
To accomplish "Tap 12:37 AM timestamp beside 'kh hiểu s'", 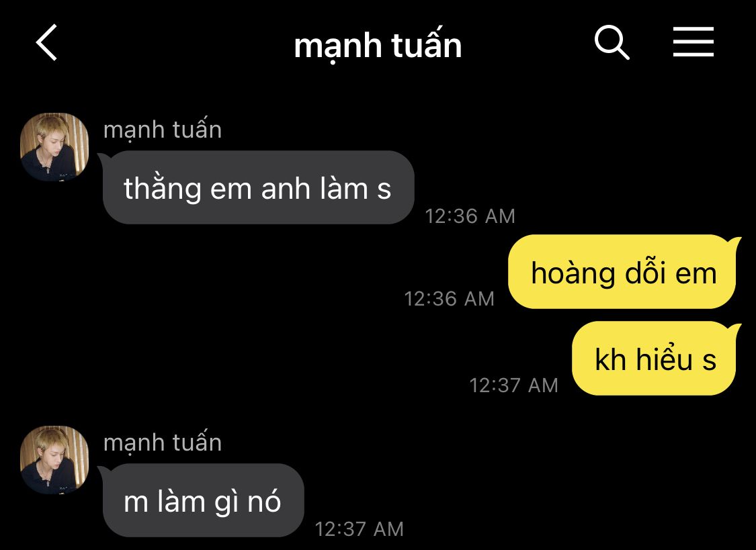I will pos(514,385).
